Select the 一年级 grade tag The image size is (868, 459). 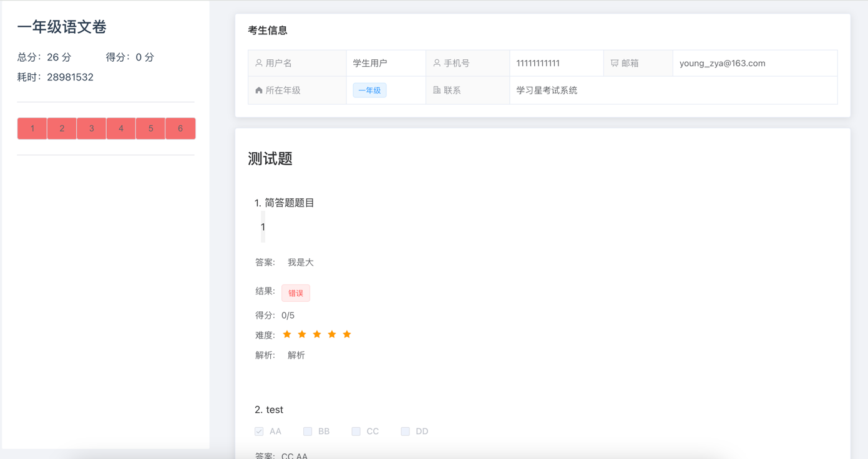click(x=369, y=90)
